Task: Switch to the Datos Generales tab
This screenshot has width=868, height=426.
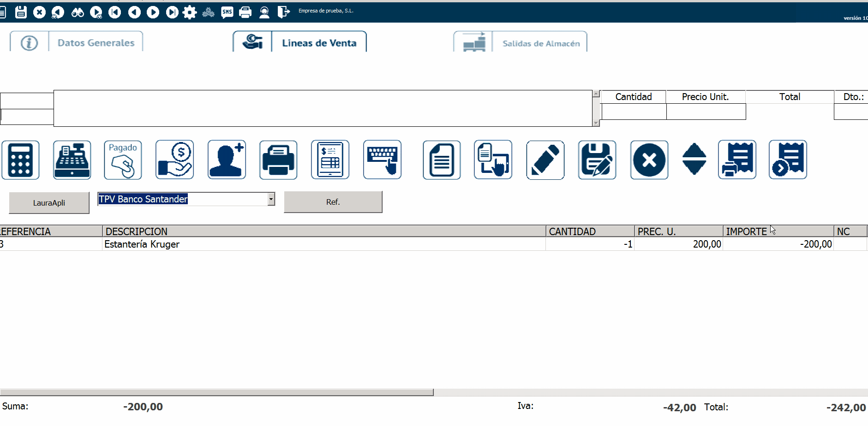Action: [x=96, y=43]
